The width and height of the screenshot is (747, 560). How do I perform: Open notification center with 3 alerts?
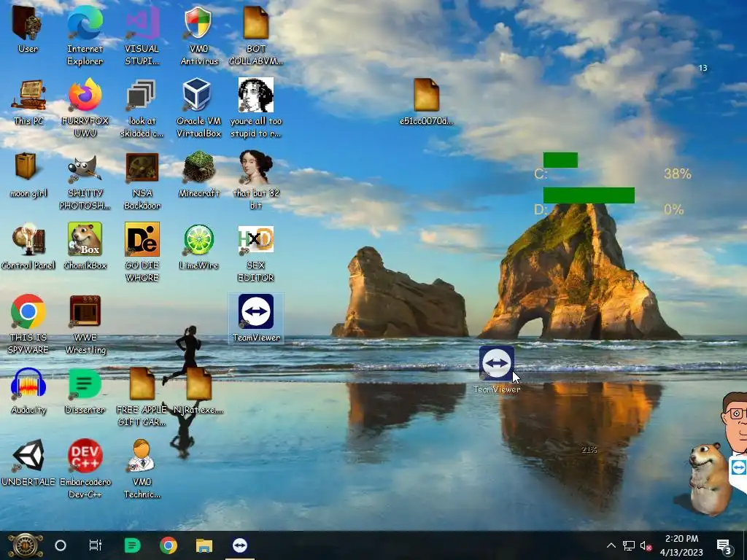pyautogui.click(x=724, y=545)
